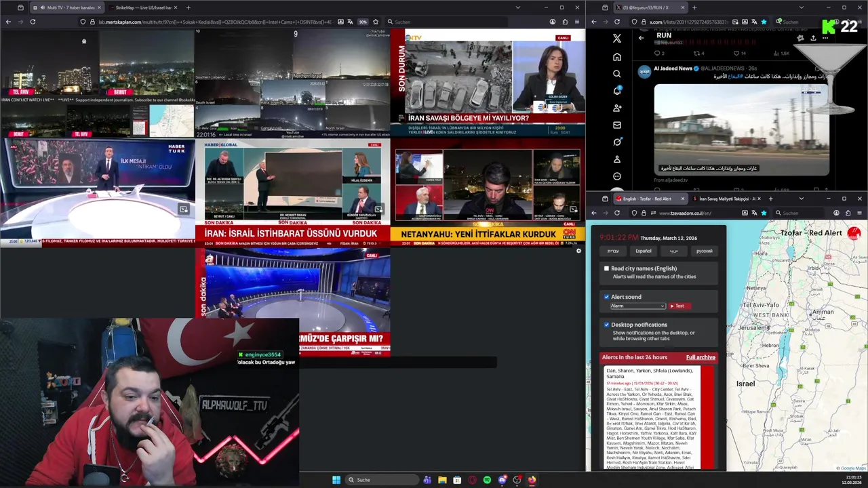Click Suchen search box in Multi TV window
The image size is (868, 488).
[448, 22]
